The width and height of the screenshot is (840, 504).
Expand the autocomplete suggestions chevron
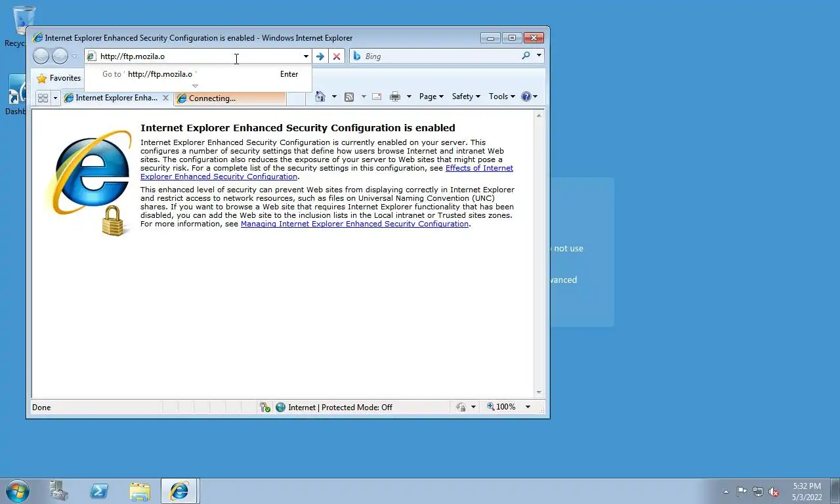pyautogui.click(x=195, y=86)
